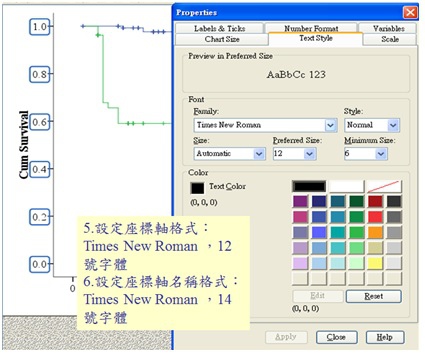
Task: Select the 0.4 tick label on chart axis
Action: click(40, 169)
